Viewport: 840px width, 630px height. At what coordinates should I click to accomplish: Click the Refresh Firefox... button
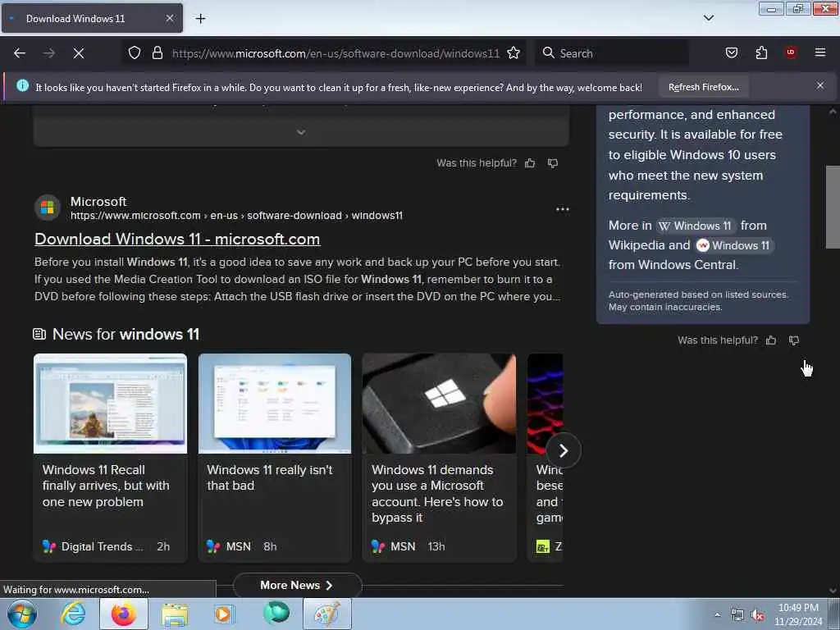703,87
